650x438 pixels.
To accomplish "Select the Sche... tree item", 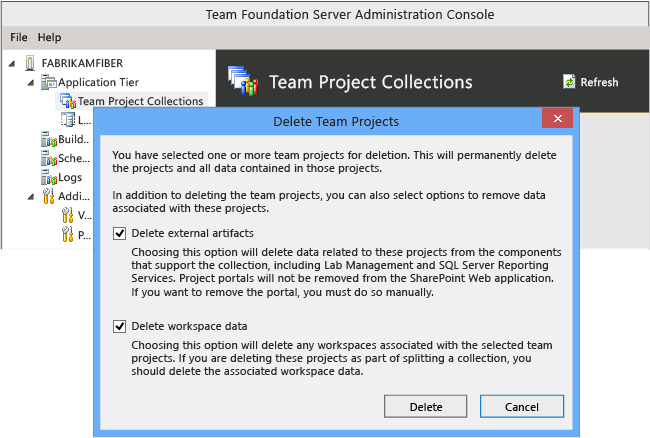I will click(x=74, y=158).
